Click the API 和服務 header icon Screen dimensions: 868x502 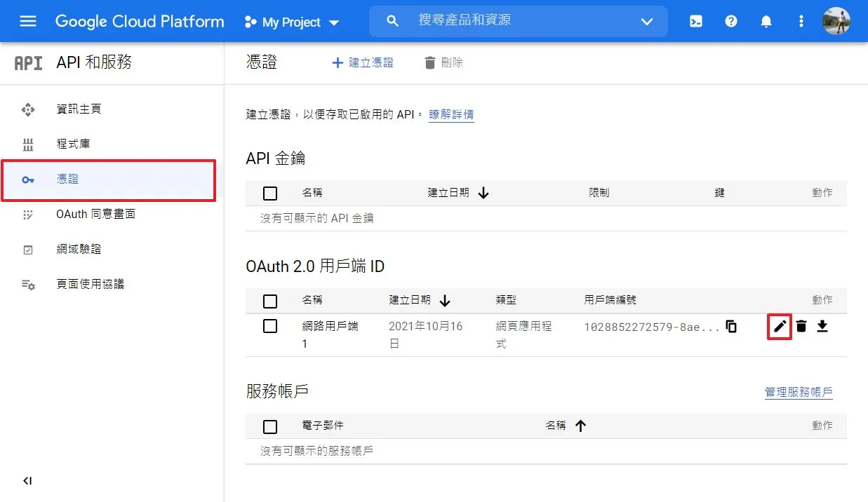tap(28, 63)
